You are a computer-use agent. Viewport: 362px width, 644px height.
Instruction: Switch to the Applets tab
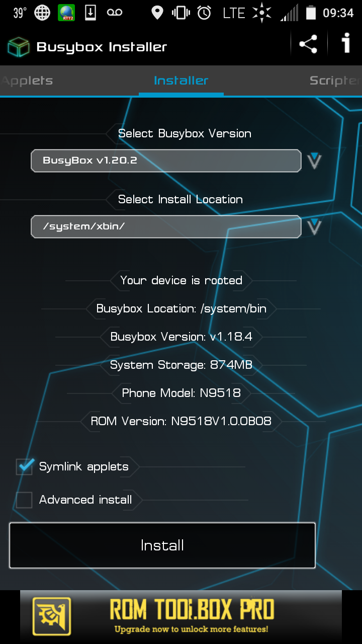[x=28, y=80]
